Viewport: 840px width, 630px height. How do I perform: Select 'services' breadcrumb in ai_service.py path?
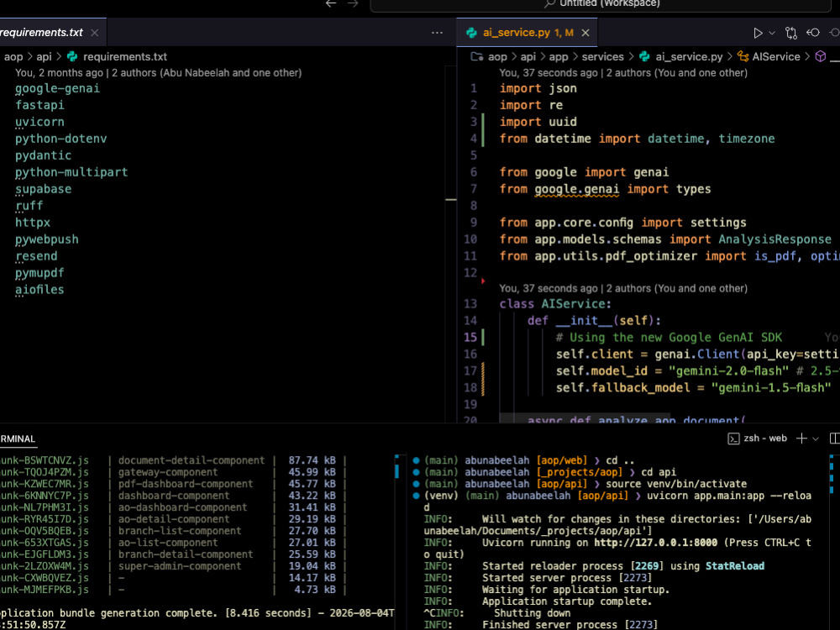click(x=602, y=57)
